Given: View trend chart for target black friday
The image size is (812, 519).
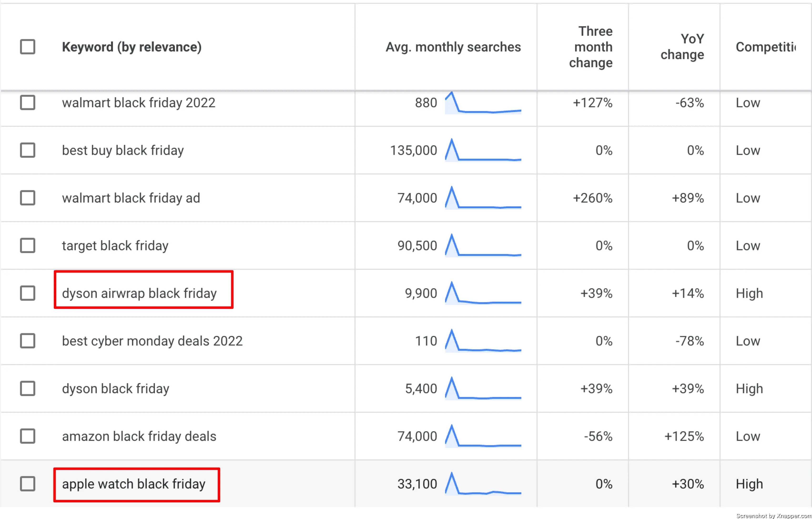Looking at the screenshot, I should pyautogui.click(x=483, y=245).
